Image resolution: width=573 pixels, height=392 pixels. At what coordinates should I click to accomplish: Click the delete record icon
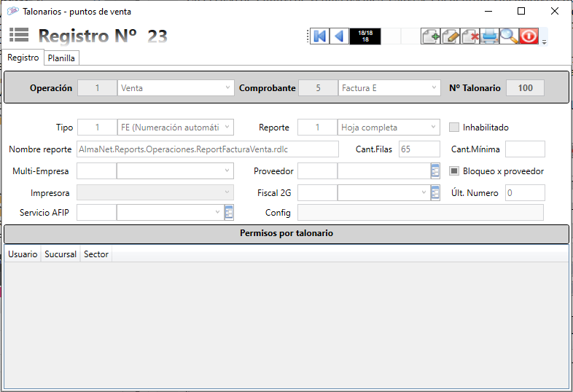tap(469, 36)
